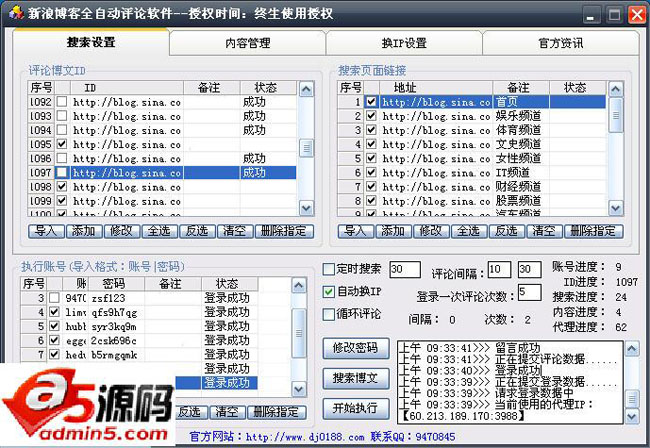The width and height of the screenshot is (650, 448).
Task: Click 清空 under 执行账号 list
Action: point(228,412)
